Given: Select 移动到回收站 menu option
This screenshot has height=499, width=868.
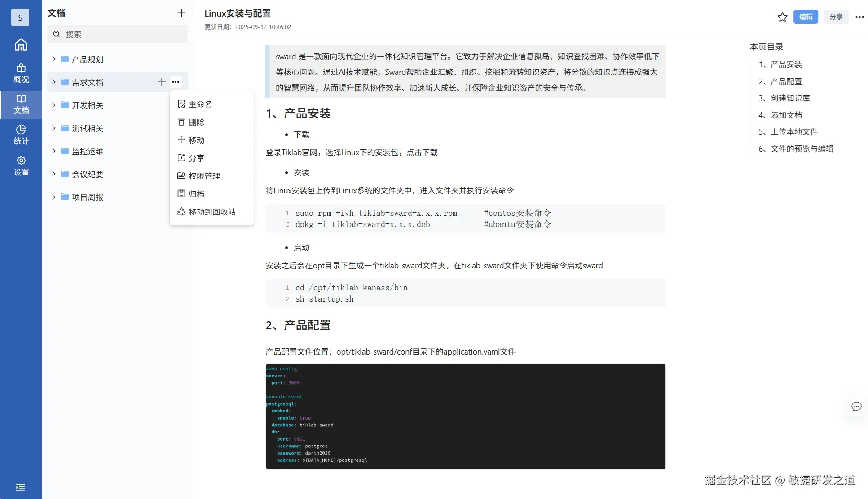Looking at the screenshot, I should (212, 212).
